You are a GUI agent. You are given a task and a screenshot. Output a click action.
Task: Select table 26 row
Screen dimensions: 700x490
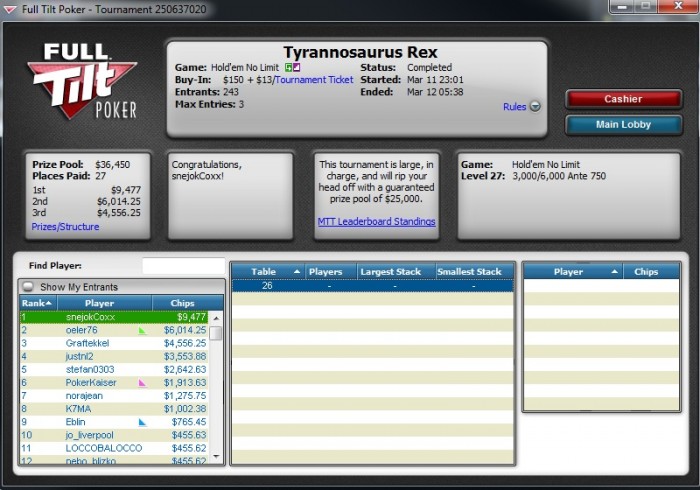pyautogui.click(x=373, y=286)
